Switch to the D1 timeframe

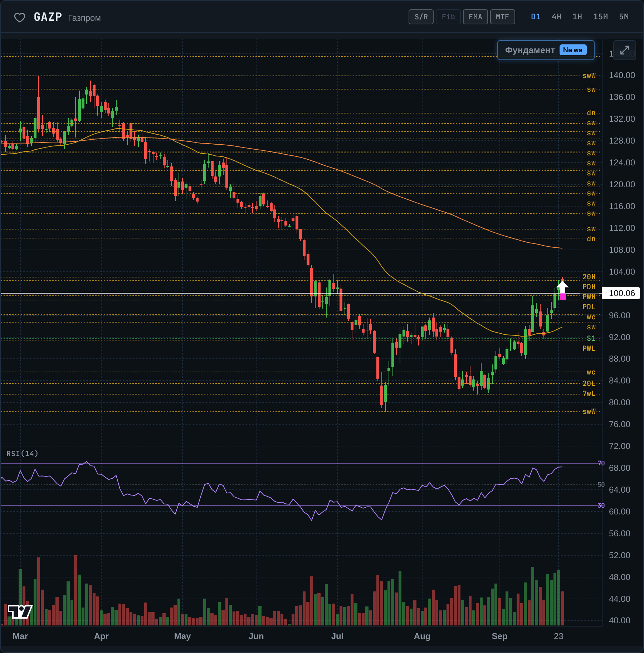tap(536, 17)
